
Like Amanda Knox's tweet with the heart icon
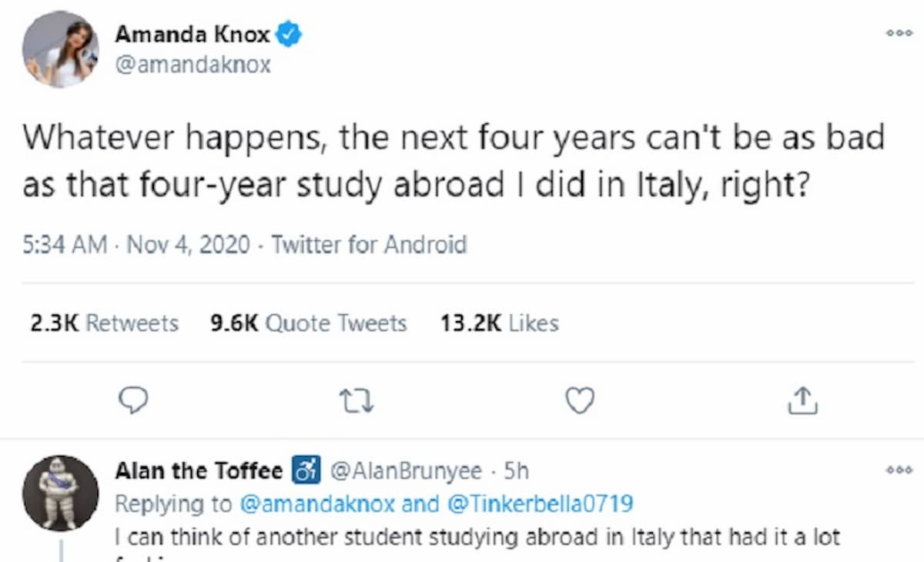(x=579, y=399)
